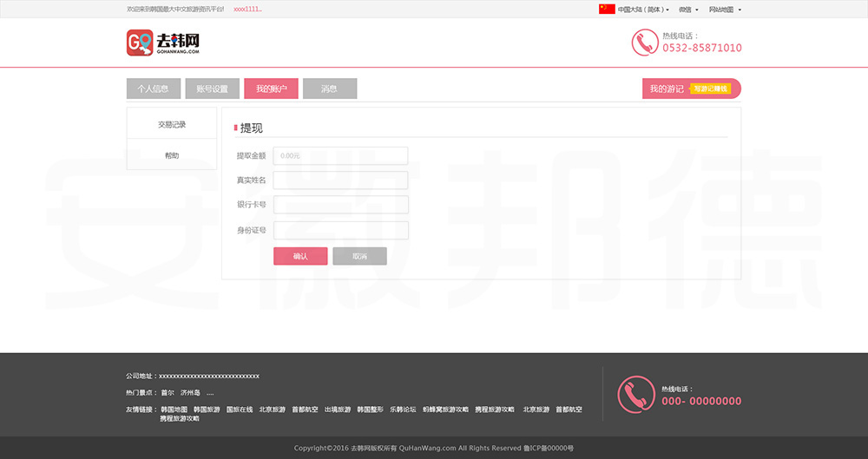Expand the 网站地图 dropdown
868x459 pixels.
click(x=725, y=10)
